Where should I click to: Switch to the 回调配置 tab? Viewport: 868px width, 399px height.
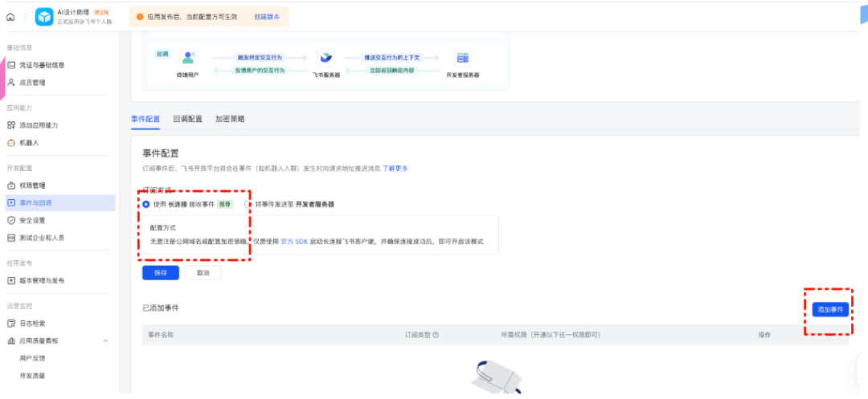[187, 119]
